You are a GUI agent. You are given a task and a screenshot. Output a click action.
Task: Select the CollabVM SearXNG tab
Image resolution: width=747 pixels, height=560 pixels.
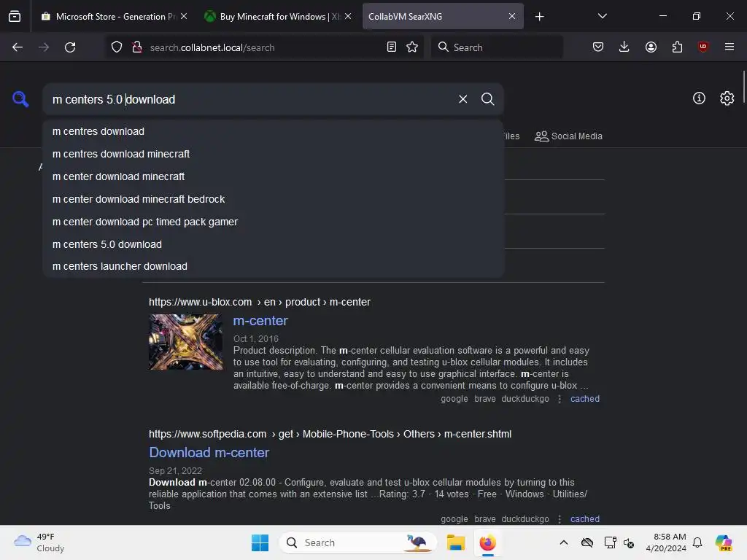coord(443,16)
